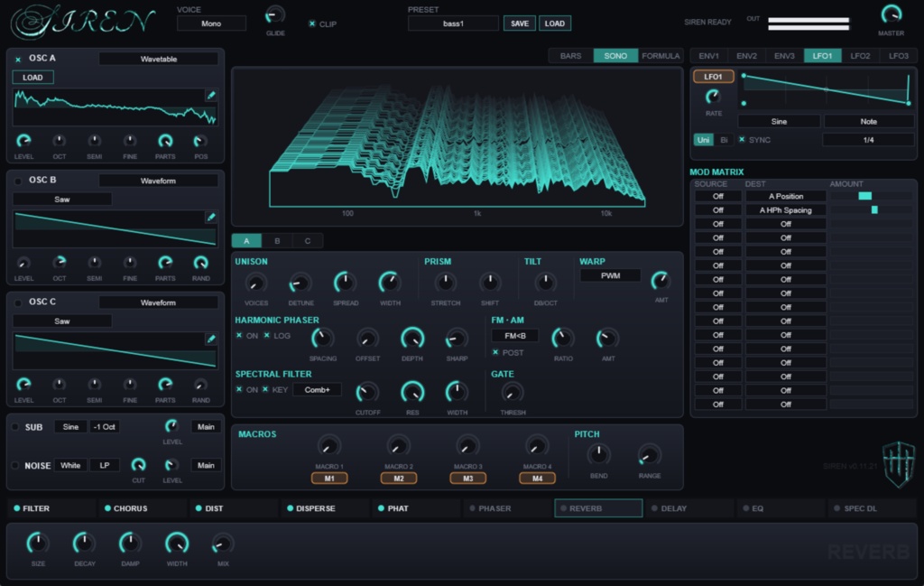Screen dimensions: 924x586
Task: Toggle Harmonic Phaser LOG checkbox
Action: [266, 336]
